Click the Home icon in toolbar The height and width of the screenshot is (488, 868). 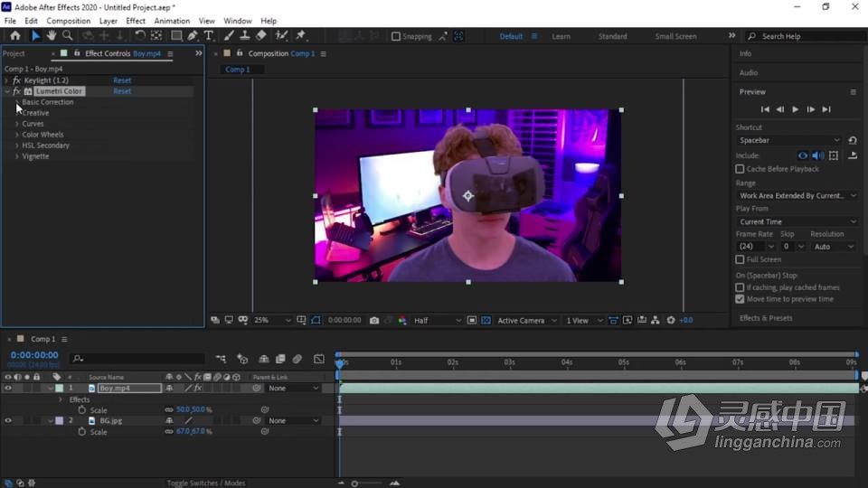coord(15,36)
